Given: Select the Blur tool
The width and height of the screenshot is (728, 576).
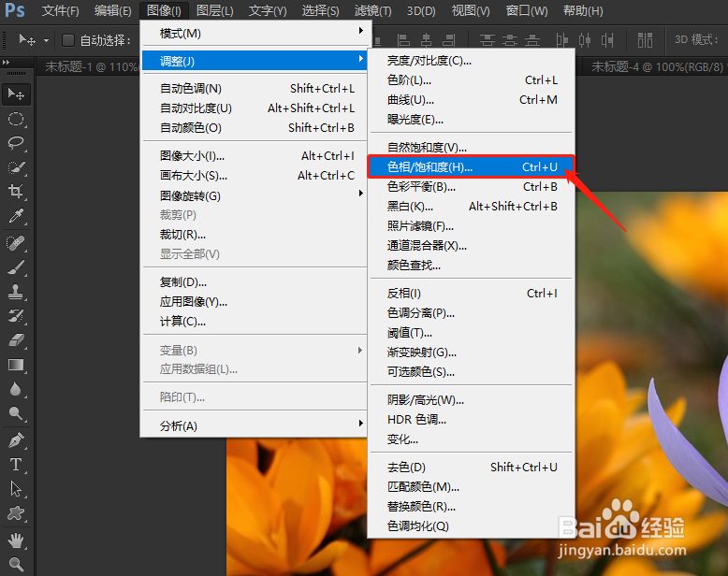Looking at the screenshot, I should 16,389.
